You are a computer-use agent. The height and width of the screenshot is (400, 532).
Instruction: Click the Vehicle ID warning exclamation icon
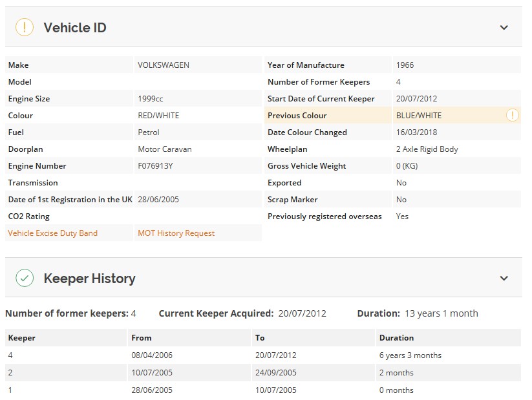[x=25, y=27]
